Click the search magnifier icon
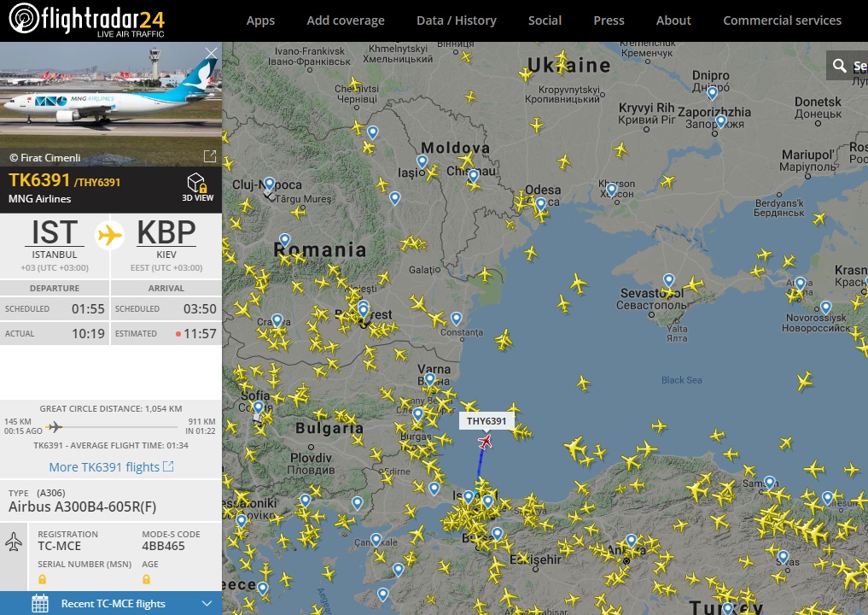The height and width of the screenshot is (615, 868). [x=839, y=66]
